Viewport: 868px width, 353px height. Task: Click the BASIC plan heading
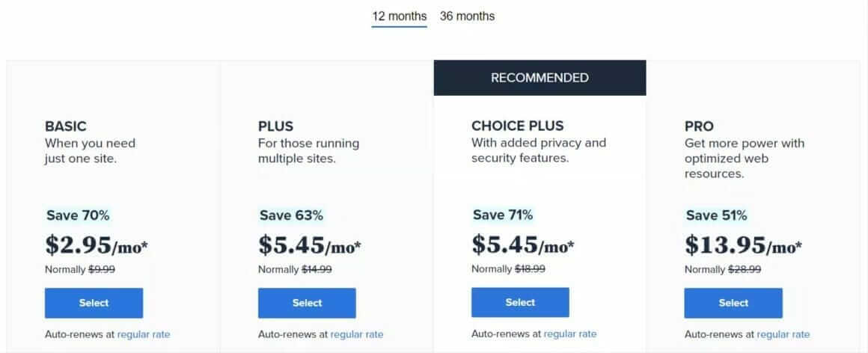click(66, 126)
